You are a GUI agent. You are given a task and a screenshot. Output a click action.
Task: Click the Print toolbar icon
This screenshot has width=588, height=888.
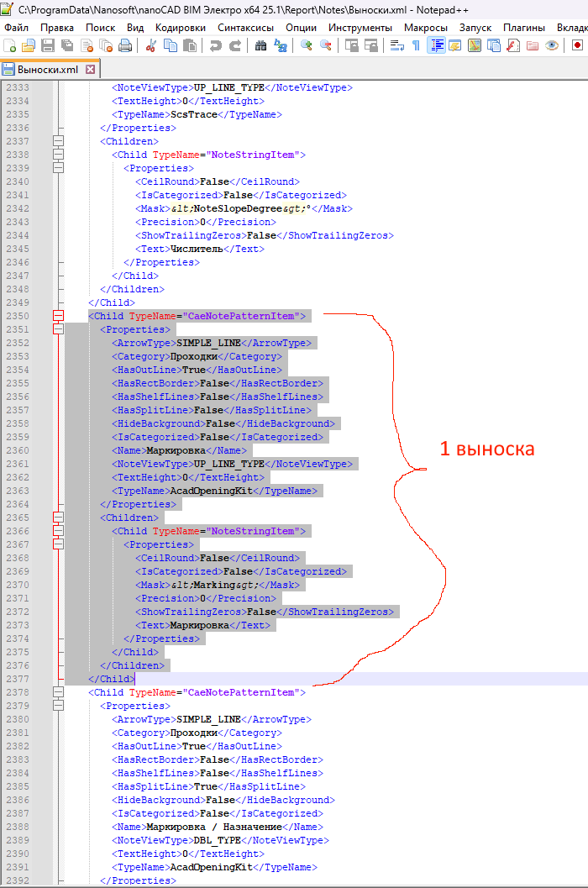click(124, 45)
